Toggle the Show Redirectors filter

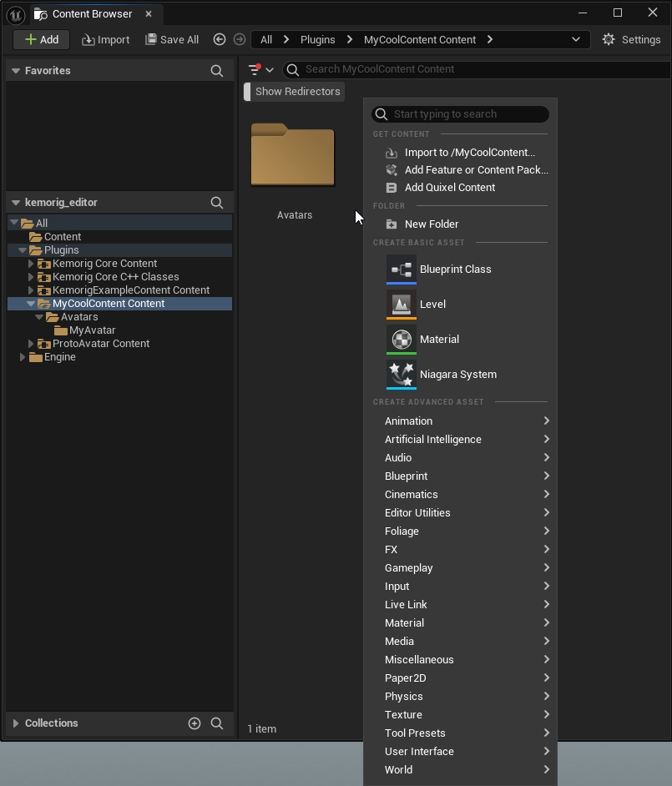point(297,92)
